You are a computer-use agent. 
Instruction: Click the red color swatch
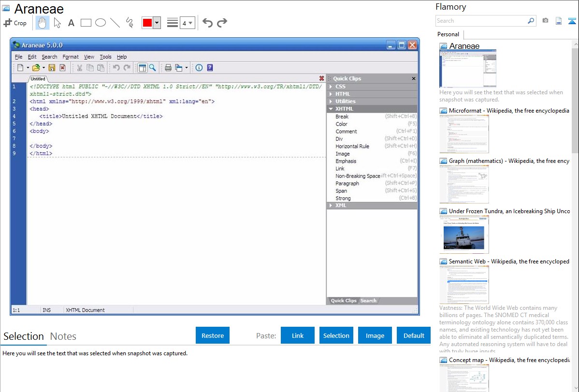(147, 23)
